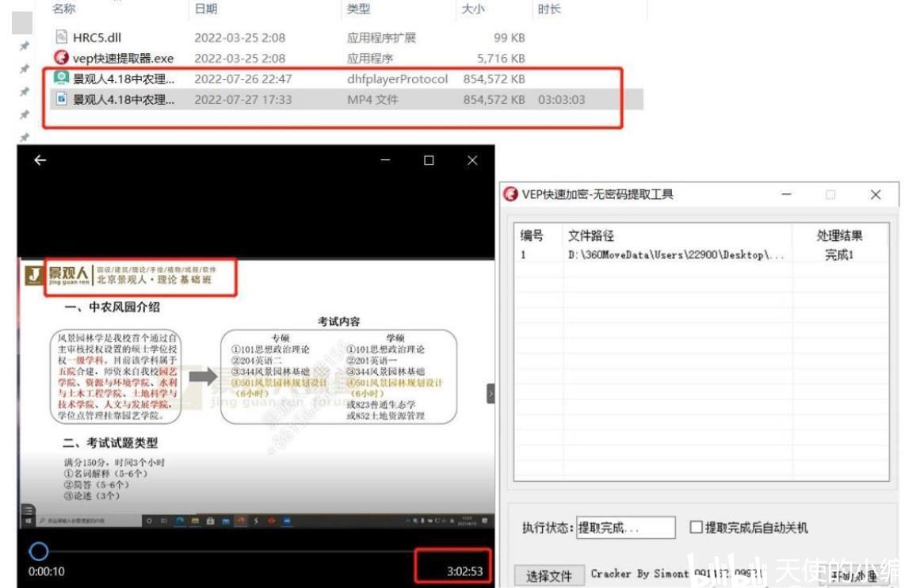Minimize the VEP快速加密 tool window

(x=786, y=194)
